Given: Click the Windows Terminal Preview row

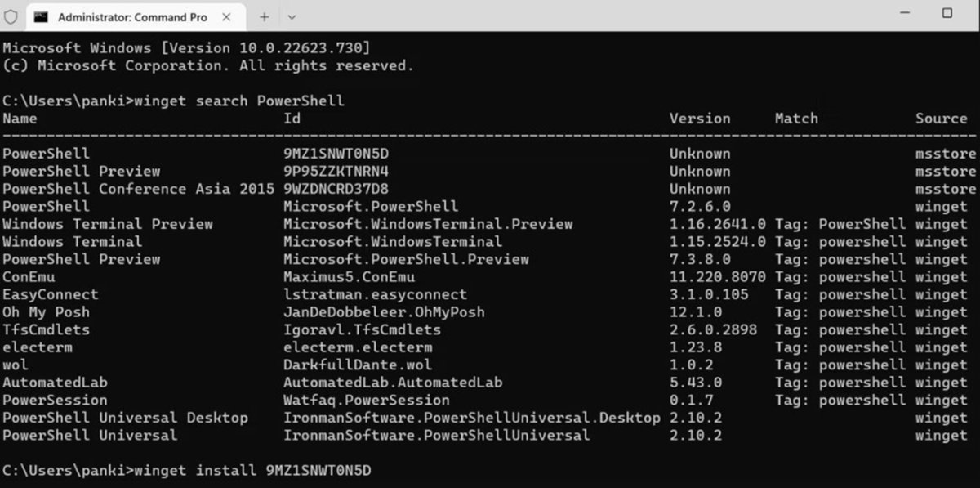Looking at the screenshot, I should (x=107, y=223).
